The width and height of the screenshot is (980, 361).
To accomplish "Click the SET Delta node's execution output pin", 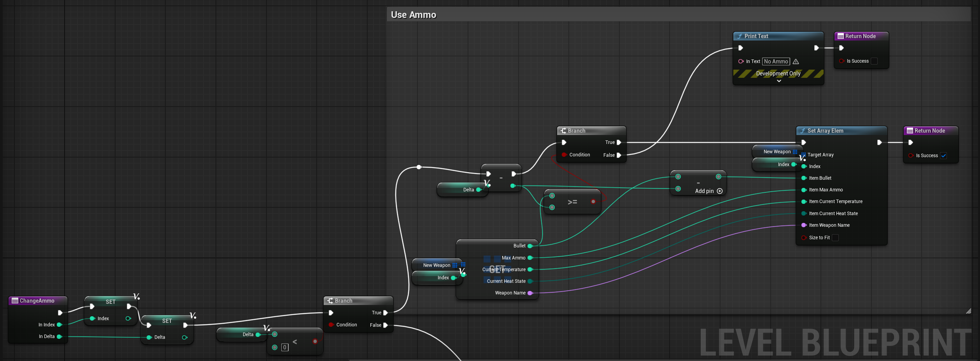I will coord(186,325).
